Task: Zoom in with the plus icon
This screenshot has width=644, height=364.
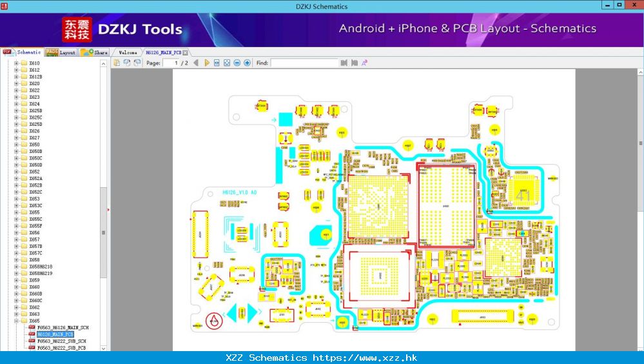Action: [248, 63]
